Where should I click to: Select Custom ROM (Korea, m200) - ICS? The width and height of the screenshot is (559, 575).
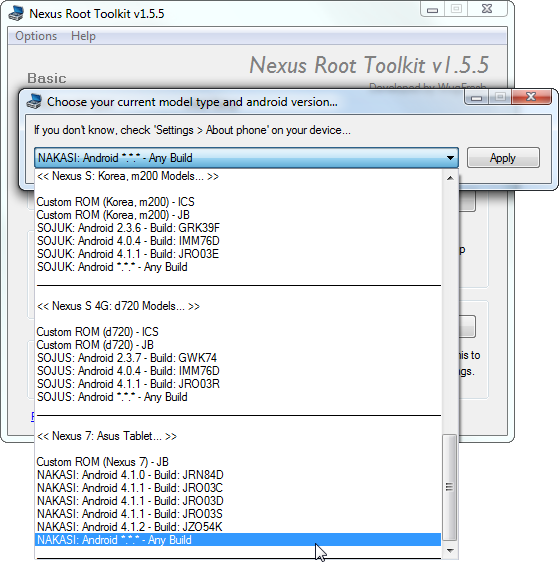tap(238, 202)
